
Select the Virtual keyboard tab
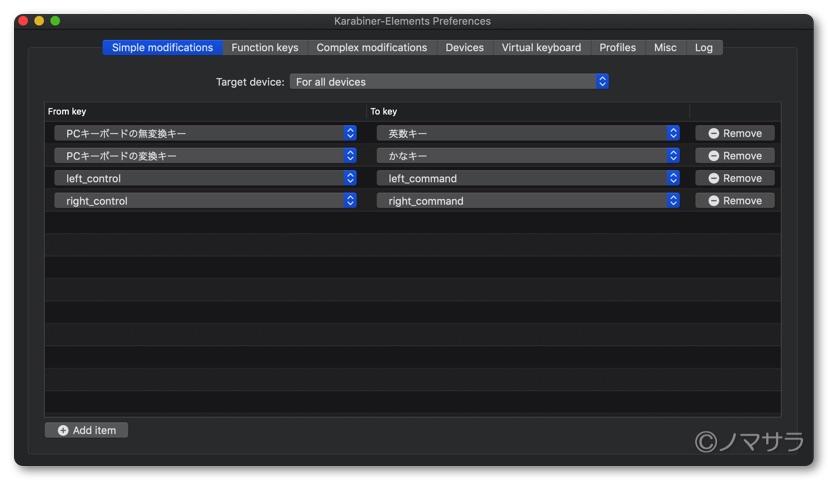coord(541,47)
